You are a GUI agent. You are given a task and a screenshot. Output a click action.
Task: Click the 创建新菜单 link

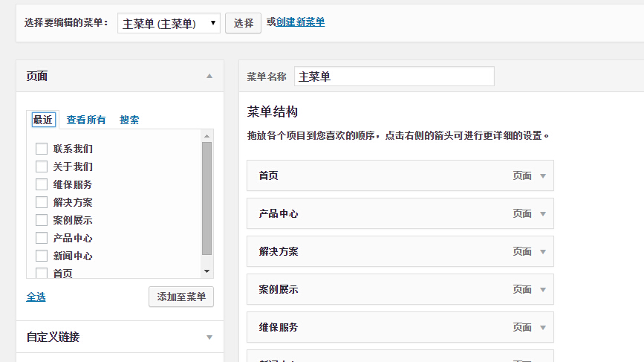pyautogui.click(x=300, y=22)
